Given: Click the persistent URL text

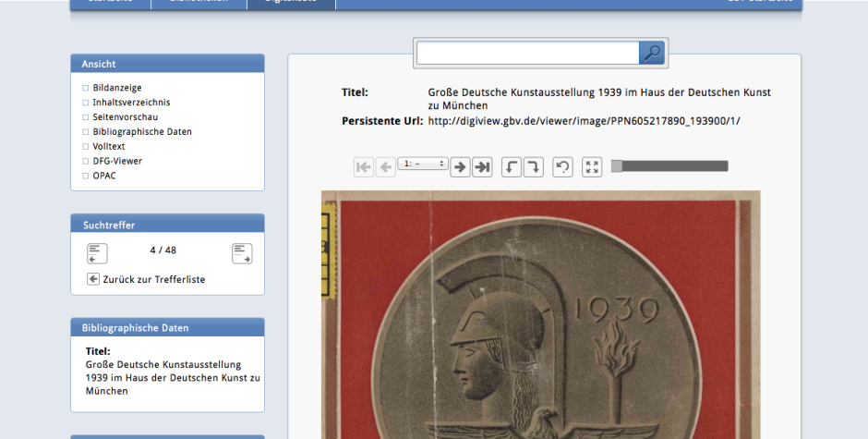Looking at the screenshot, I should coord(584,121).
